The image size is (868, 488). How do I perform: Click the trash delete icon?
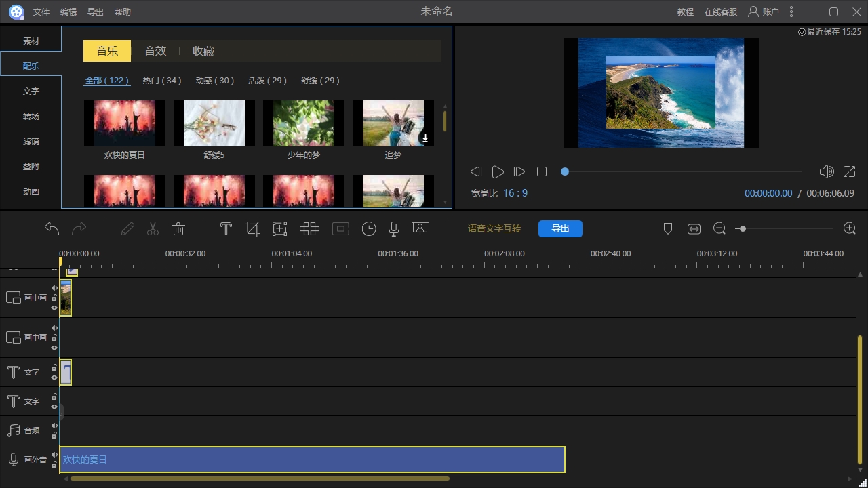pos(178,228)
